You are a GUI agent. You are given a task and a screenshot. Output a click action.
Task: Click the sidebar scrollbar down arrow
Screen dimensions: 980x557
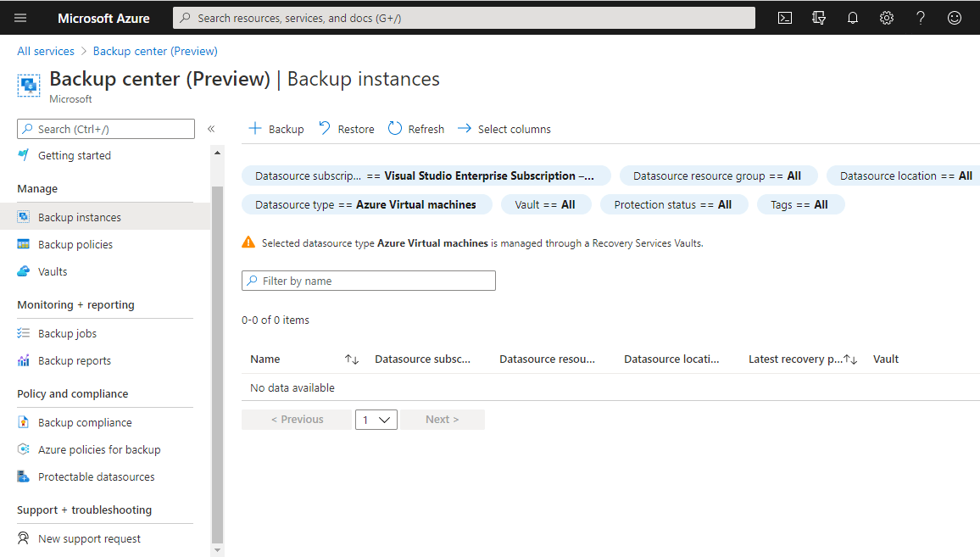click(218, 550)
